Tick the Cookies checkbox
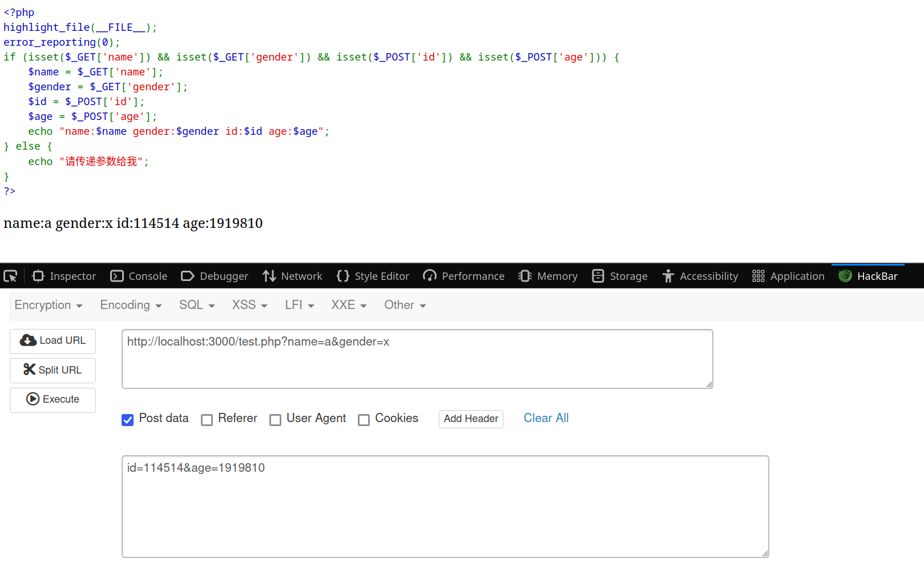Image resolution: width=924 pixels, height=570 pixels. pyautogui.click(x=364, y=420)
